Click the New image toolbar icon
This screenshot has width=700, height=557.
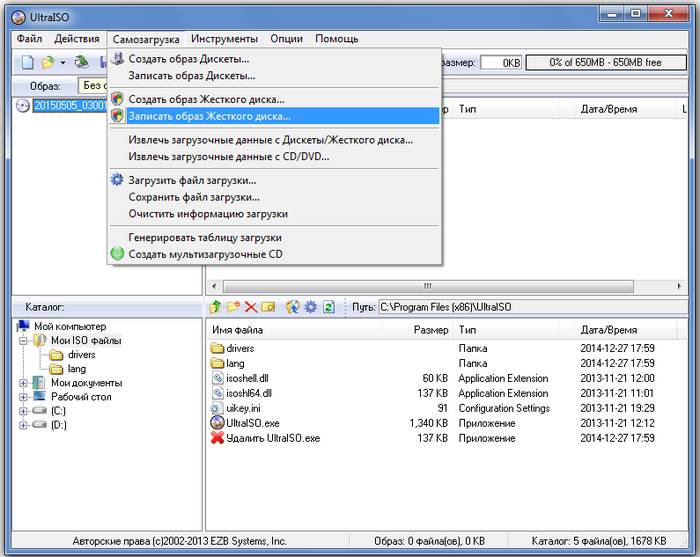27,62
